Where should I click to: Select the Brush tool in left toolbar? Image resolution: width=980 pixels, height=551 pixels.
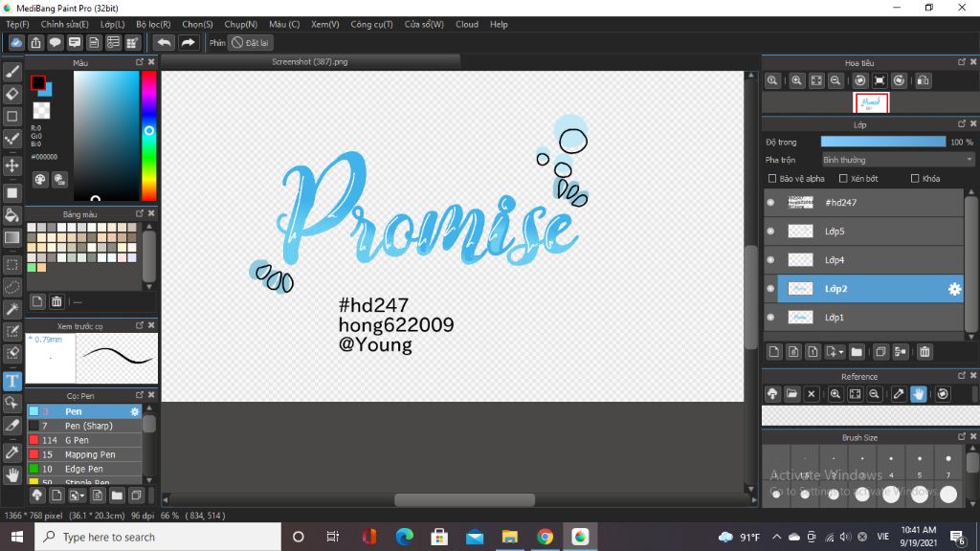click(11, 72)
